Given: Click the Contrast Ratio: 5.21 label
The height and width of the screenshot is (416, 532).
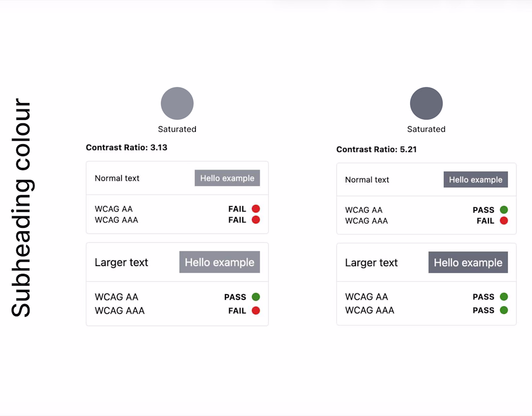Looking at the screenshot, I should coord(376,149).
